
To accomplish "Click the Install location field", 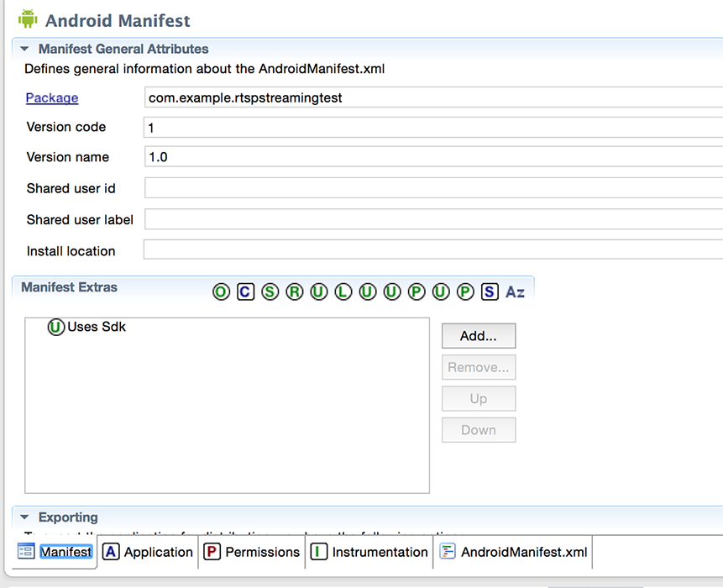I will coord(432,250).
